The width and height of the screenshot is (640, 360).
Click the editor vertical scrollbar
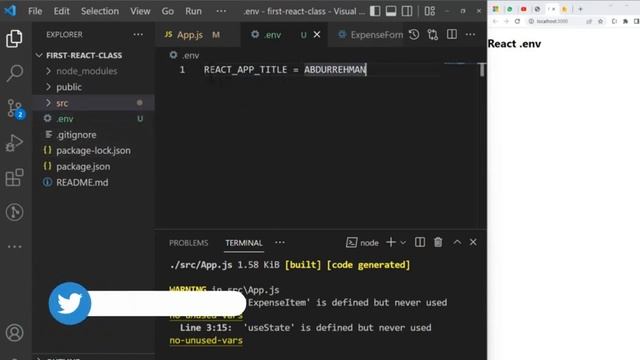[x=482, y=70]
